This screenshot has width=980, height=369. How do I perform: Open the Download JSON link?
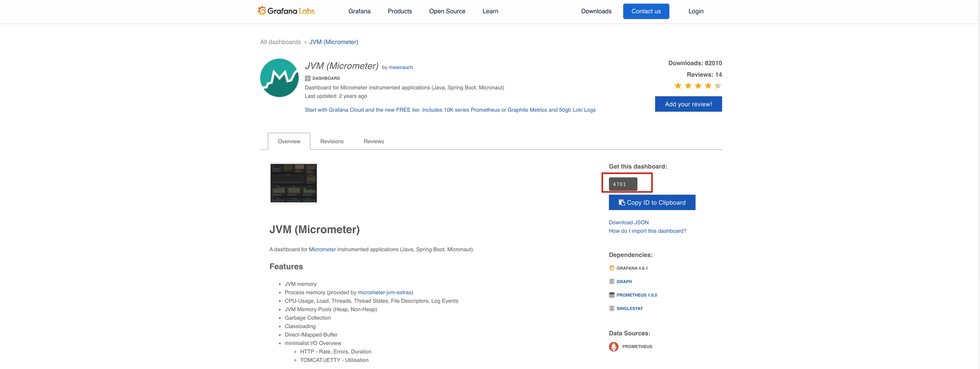628,222
